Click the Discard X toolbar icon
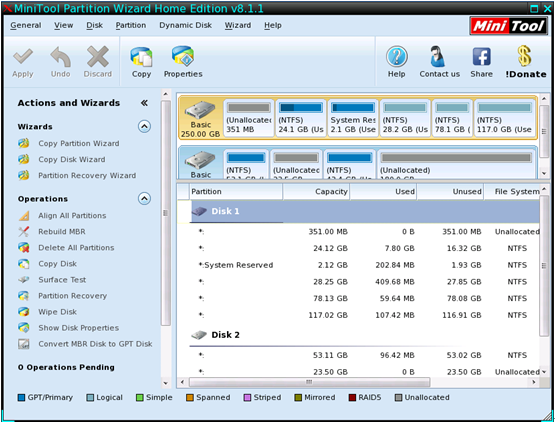This screenshot has height=423, width=555. click(x=98, y=57)
